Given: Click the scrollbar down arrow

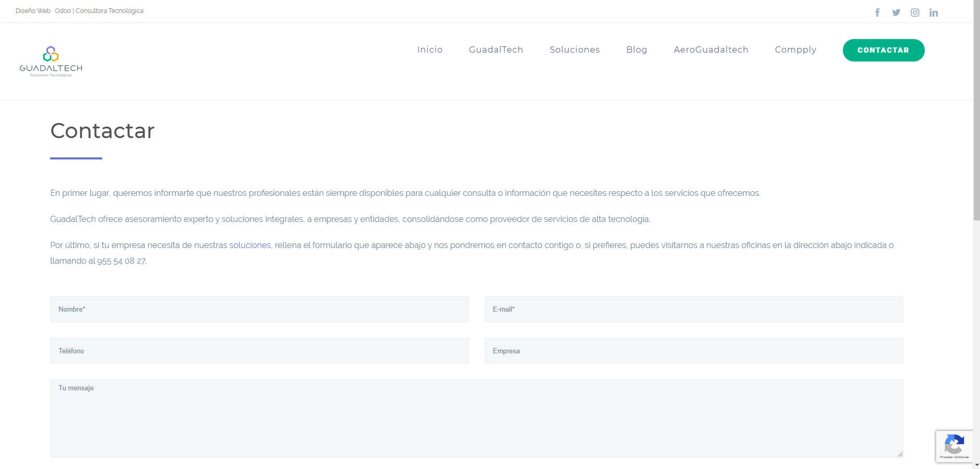Looking at the screenshot, I should click(976, 465).
